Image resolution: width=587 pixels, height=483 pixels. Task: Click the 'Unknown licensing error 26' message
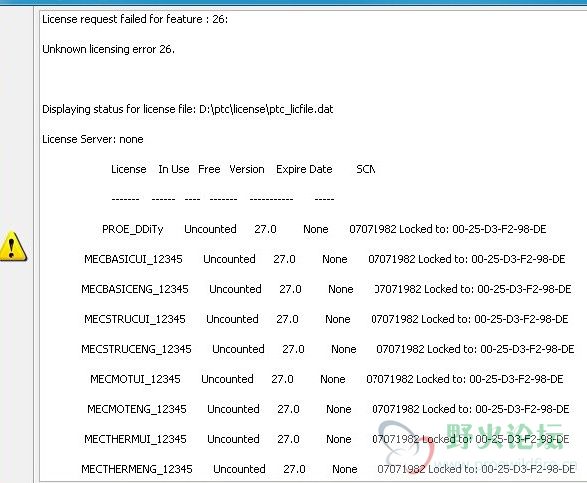point(108,49)
